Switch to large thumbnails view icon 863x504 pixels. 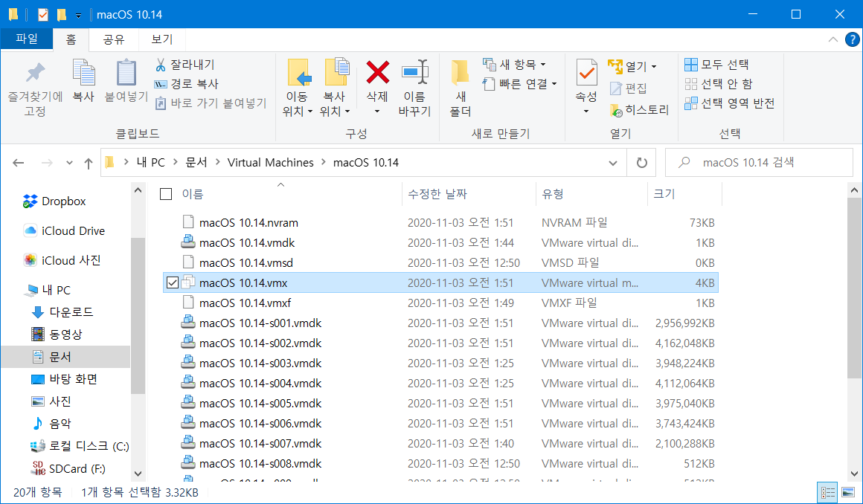[x=848, y=492]
